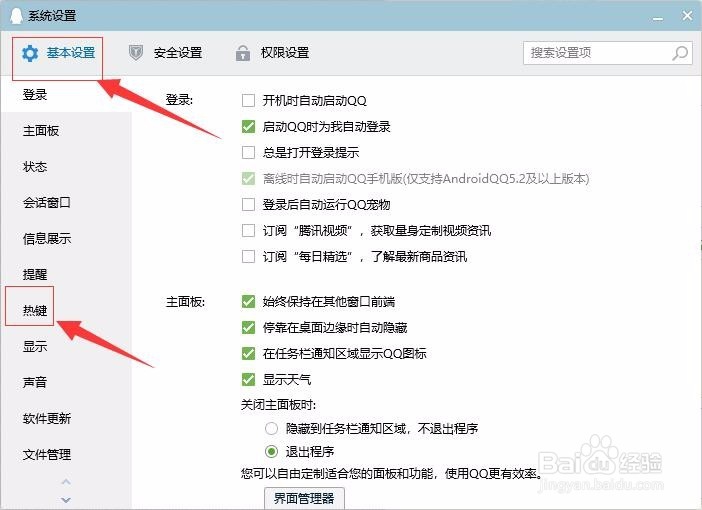Open 文件管理 settings in the sidebar
702x510 pixels.
pyautogui.click(x=47, y=454)
